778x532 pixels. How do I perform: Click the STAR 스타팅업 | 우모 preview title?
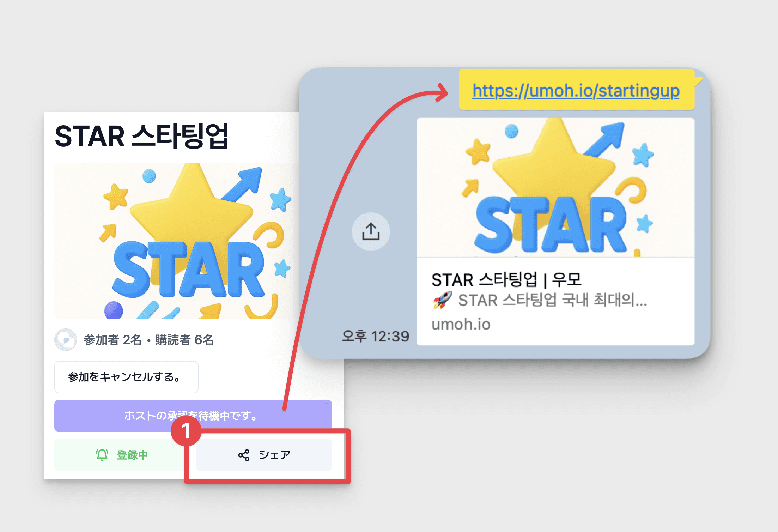[506, 280]
